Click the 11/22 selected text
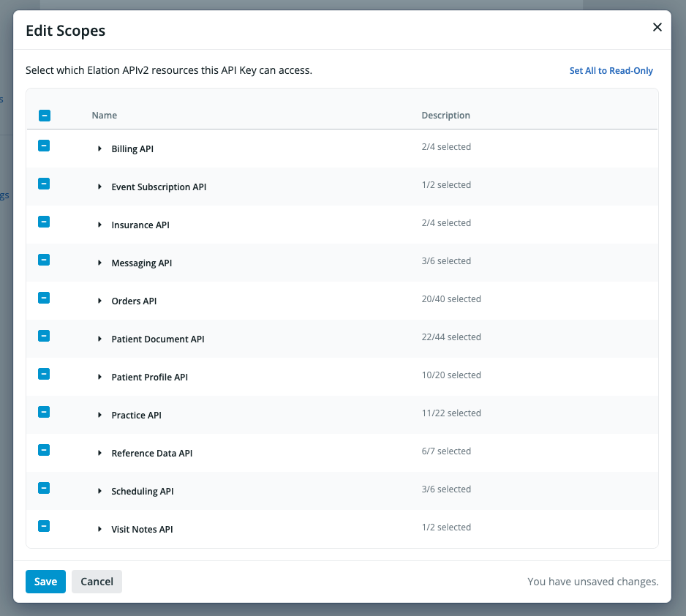Image resolution: width=686 pixels, height=616 pixels. tap(451, 413)
